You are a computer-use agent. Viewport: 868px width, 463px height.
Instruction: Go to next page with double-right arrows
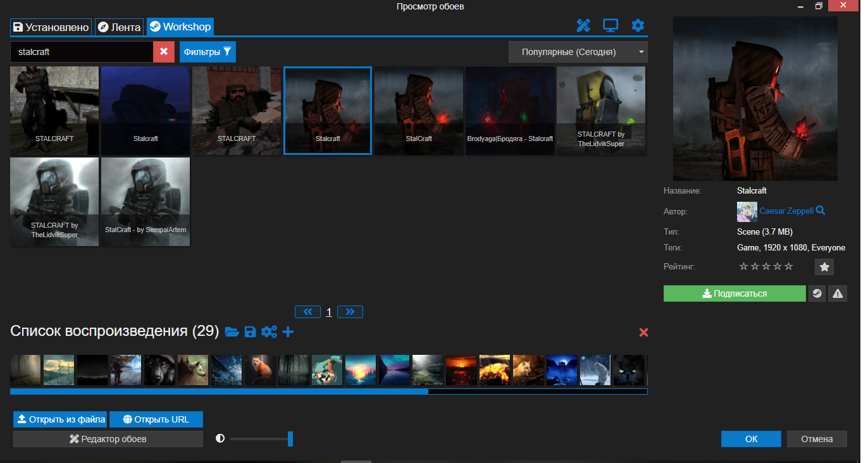pyautogui.click(x=350, y=312)
